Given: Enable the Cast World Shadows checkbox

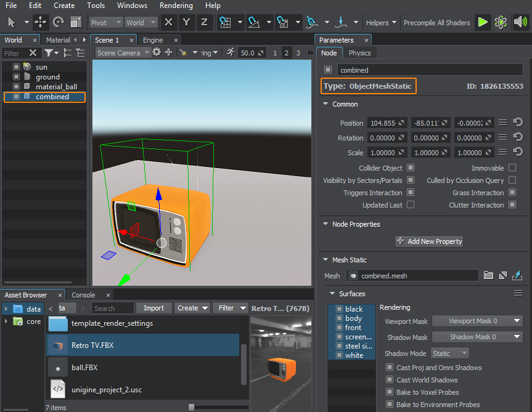Looking at the screenshot, I should pos(389,380).
